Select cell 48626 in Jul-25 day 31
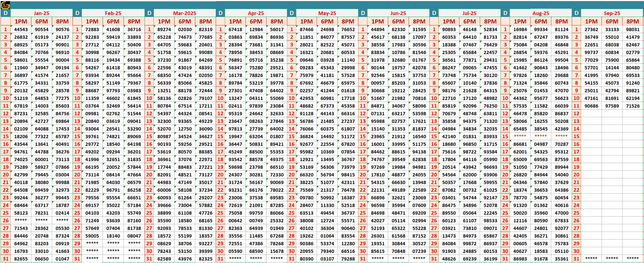The image size is (644, 263). 449,259
